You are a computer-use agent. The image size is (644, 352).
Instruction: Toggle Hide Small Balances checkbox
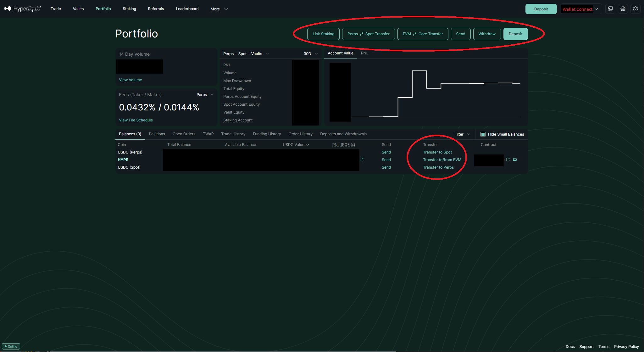pyautogui.click(x=483, y=134)
